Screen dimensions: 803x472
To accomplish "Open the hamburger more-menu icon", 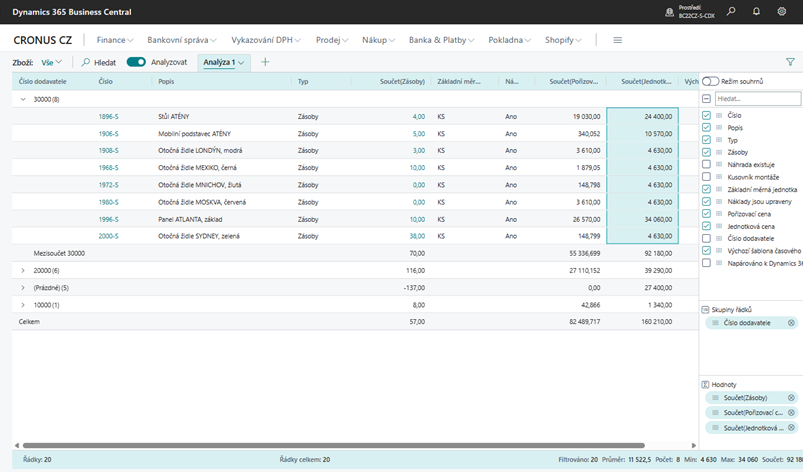I will click(x=617, y=40).
